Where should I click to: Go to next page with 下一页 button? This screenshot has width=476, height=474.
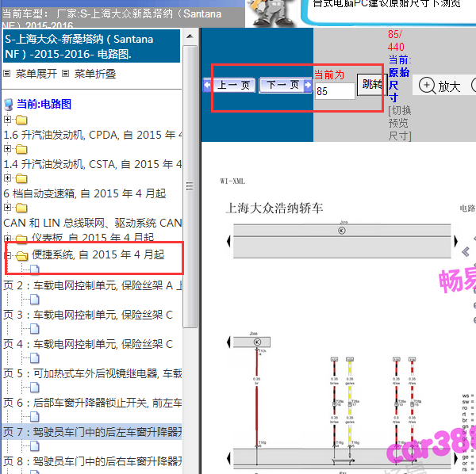point(286,85)
